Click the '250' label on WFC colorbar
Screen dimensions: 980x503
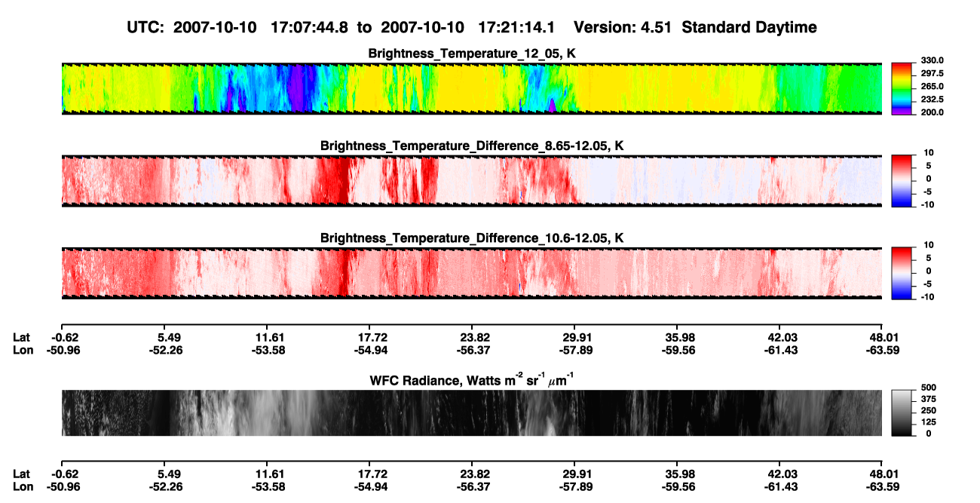[x=927, y=410]
